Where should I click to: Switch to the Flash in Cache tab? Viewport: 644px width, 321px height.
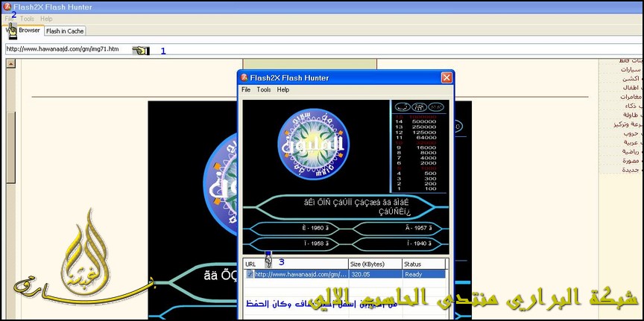[65, 31]
